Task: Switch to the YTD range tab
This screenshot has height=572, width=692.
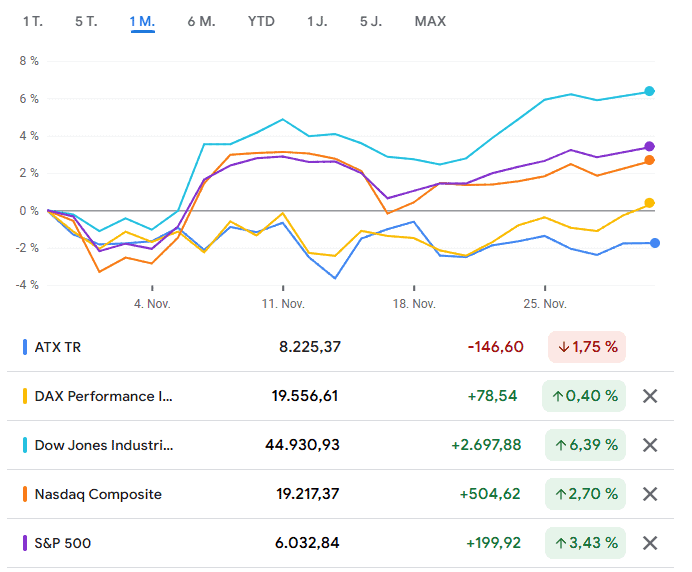Action: click(x=261, y=21)
